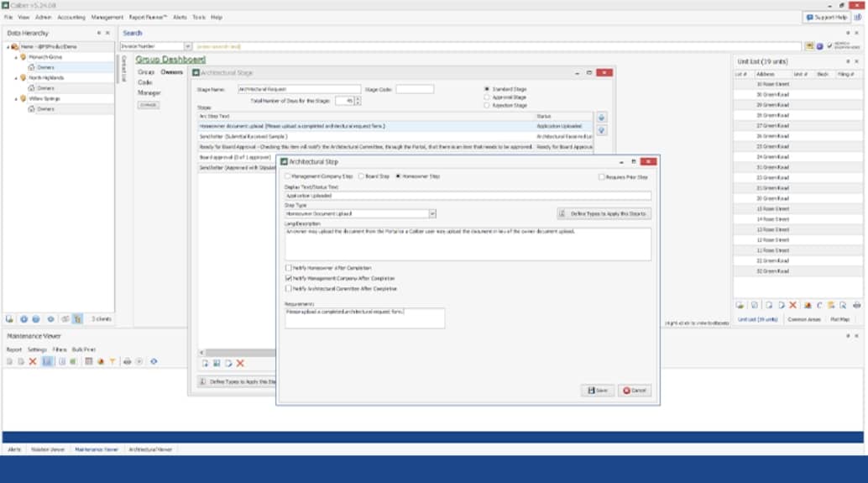Open the Step Type dropdown
The image size is (868, 483).
(432, 214)
